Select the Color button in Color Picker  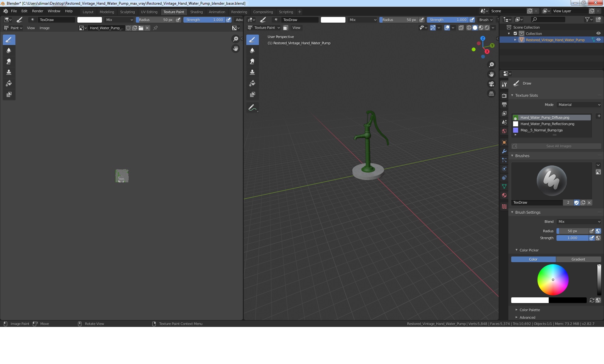click(533, 259)
